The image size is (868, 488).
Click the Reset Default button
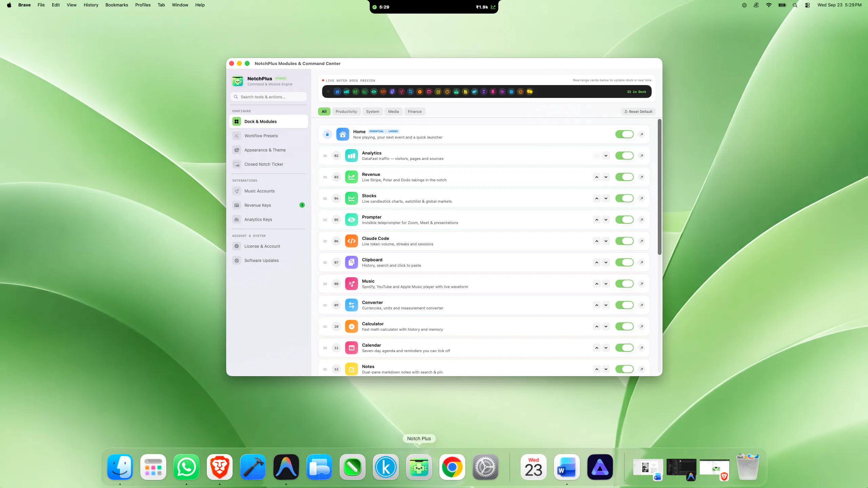point(638,111)
